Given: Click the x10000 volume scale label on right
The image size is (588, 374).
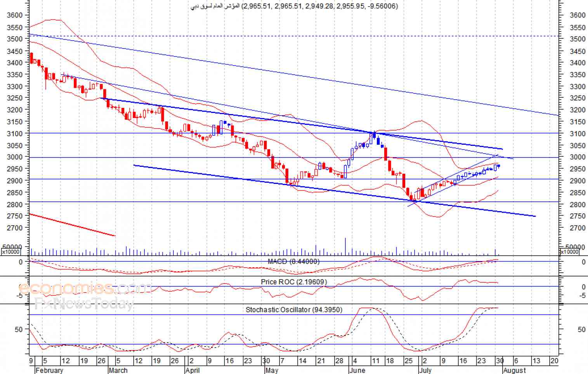Looking at the screenshot, I should [570, 252].
